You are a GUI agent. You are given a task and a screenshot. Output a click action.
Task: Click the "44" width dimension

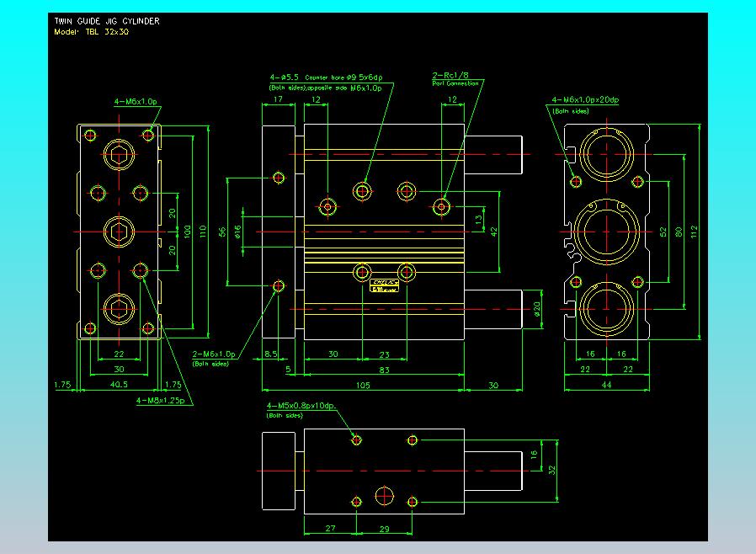click(606, 385)
